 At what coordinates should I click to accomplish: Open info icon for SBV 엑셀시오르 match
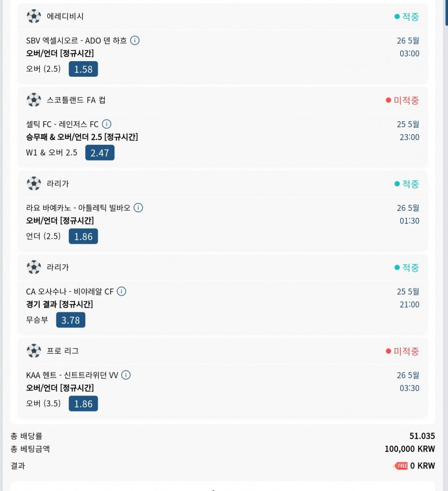point(135,40)
